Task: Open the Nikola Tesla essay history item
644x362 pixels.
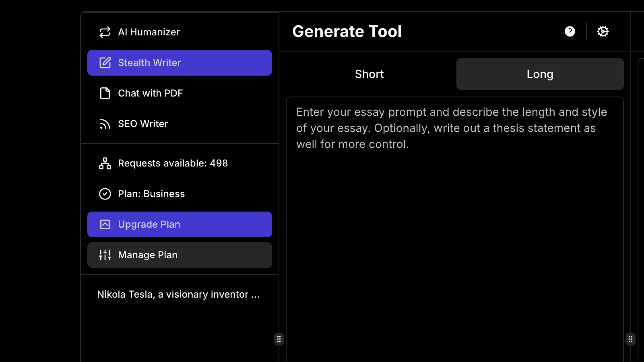Action: click(x=178, y=294)
